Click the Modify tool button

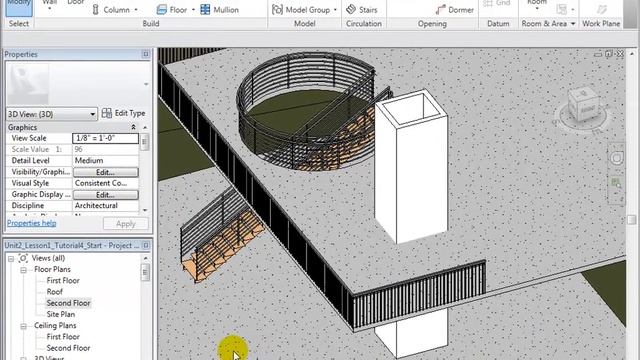(x=19, y=7)
